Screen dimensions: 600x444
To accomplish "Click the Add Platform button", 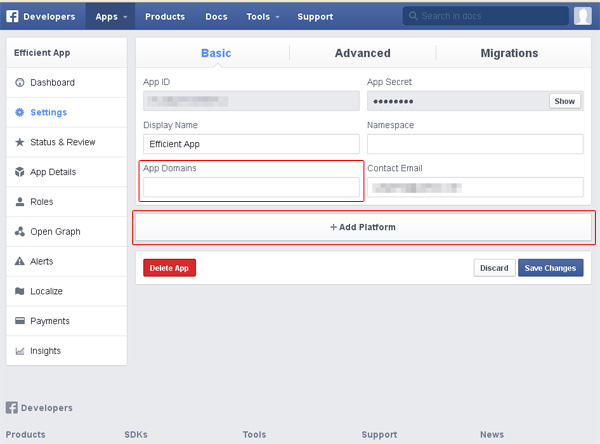I will (363, 227).
